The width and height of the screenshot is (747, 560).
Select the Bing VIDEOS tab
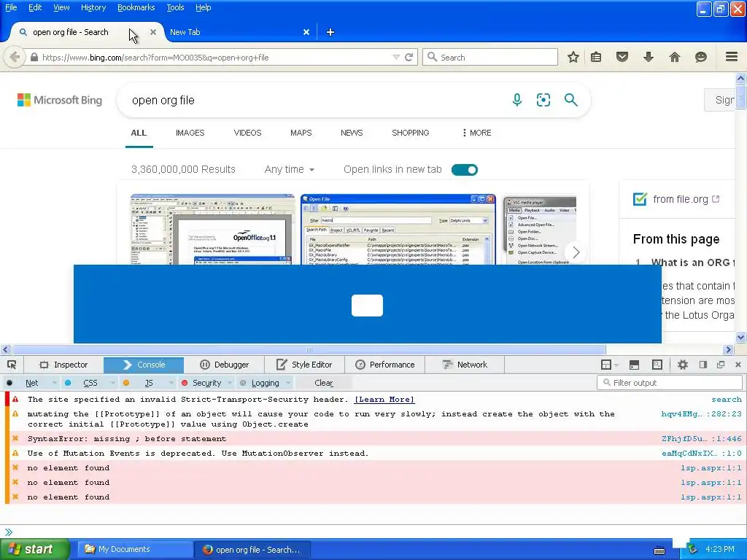[x=248, y=133]
